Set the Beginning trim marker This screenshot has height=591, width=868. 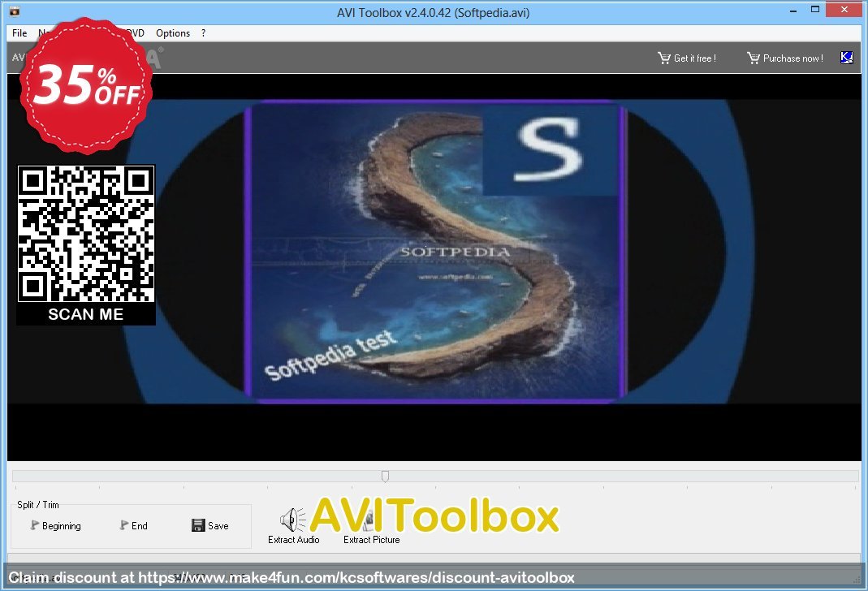tap(56, 526)
